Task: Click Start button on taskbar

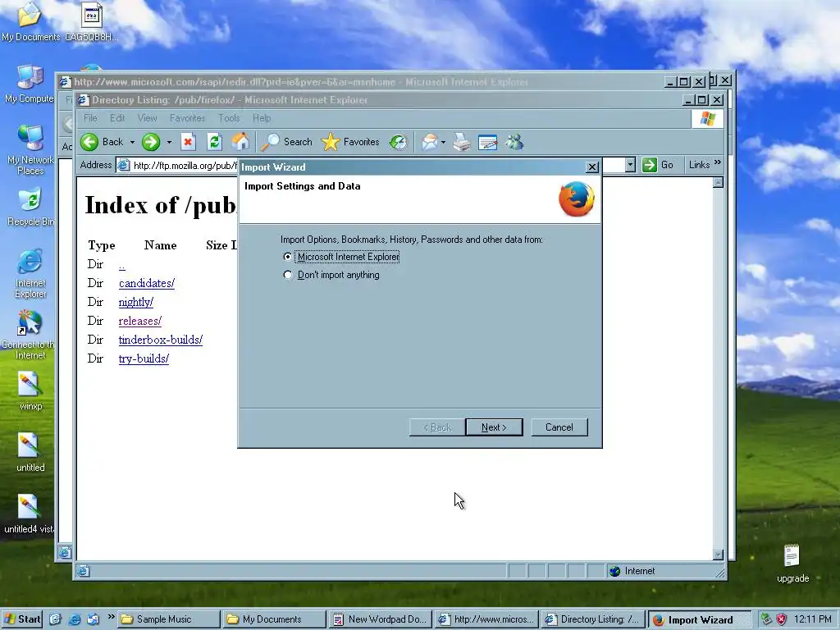Action: click(22, 619)
